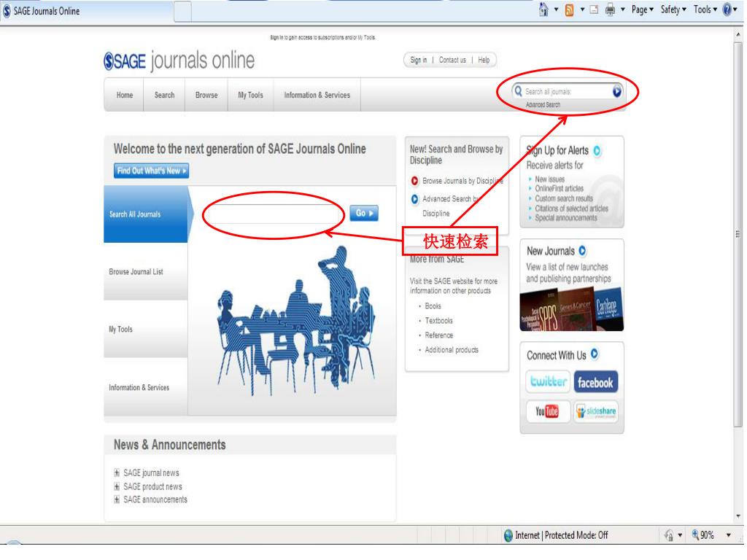Click the red arrow icon beside Browse Journals by Discipline

tap(414, 182)
